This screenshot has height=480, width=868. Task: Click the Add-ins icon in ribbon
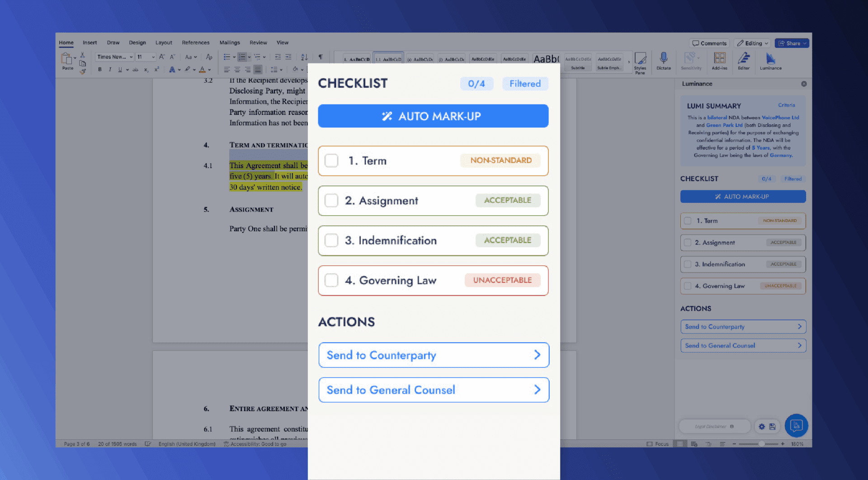719,61
